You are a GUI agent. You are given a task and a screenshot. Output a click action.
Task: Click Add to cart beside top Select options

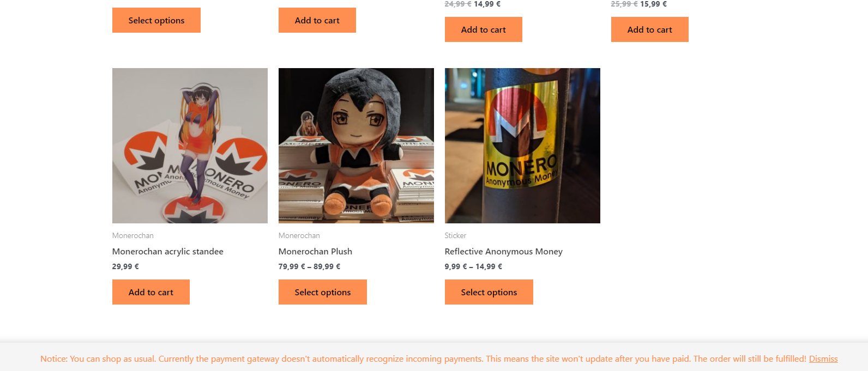click(x=317, y=20)
